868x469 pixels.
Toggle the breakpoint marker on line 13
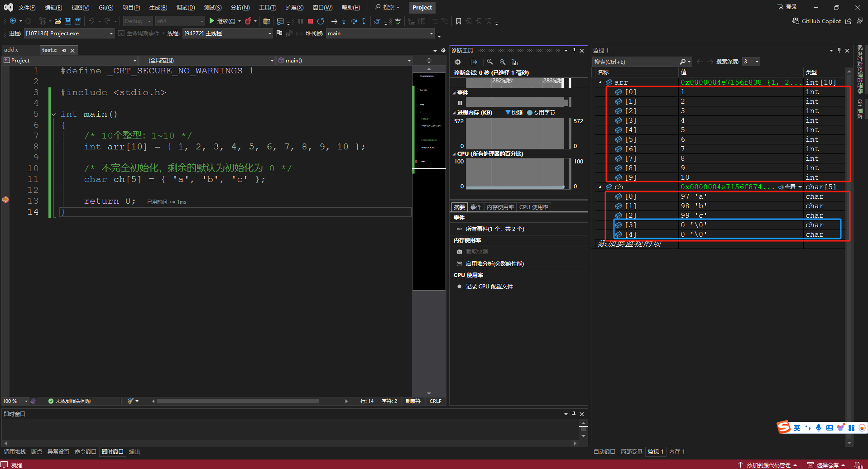pos(5,200)
